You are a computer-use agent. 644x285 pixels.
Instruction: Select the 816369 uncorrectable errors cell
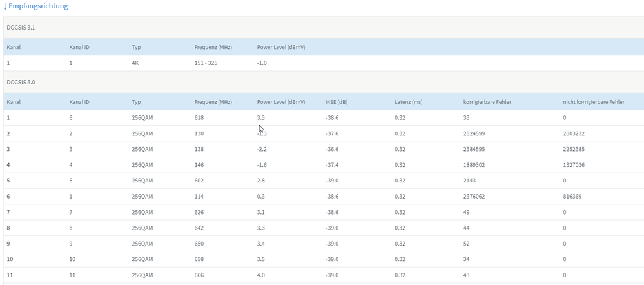tap(574, 196)
